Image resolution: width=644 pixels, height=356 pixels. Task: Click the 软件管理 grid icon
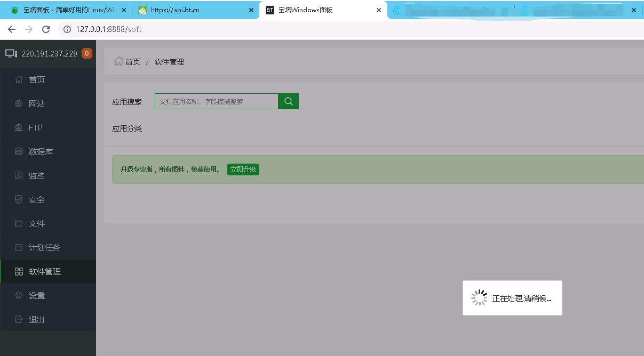19,272
